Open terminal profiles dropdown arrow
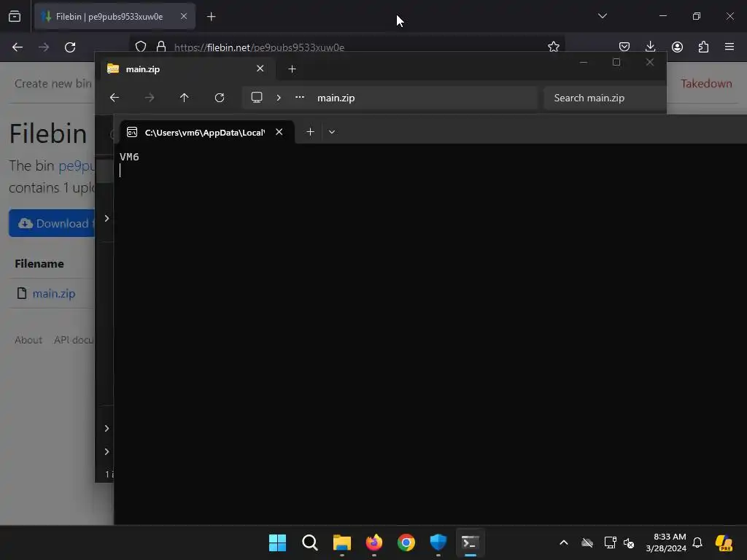The height and width of the screenshot is (560, 747). click(332, 132)
